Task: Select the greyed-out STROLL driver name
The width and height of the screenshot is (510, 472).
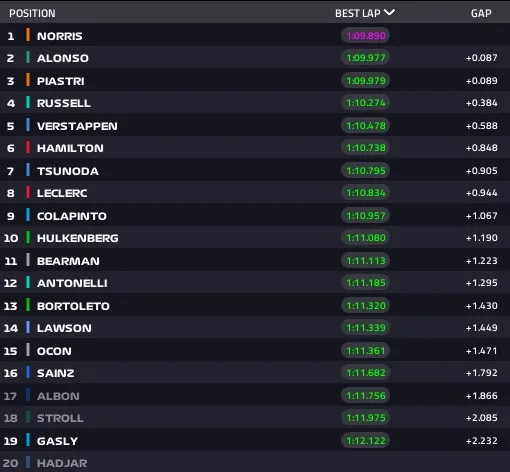Action: point(60,418)
